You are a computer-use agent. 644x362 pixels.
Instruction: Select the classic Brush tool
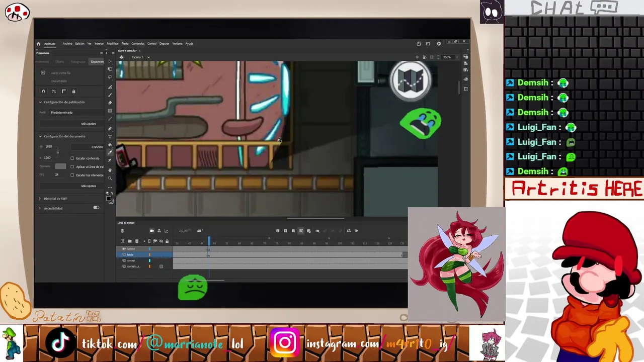[110, 95]
